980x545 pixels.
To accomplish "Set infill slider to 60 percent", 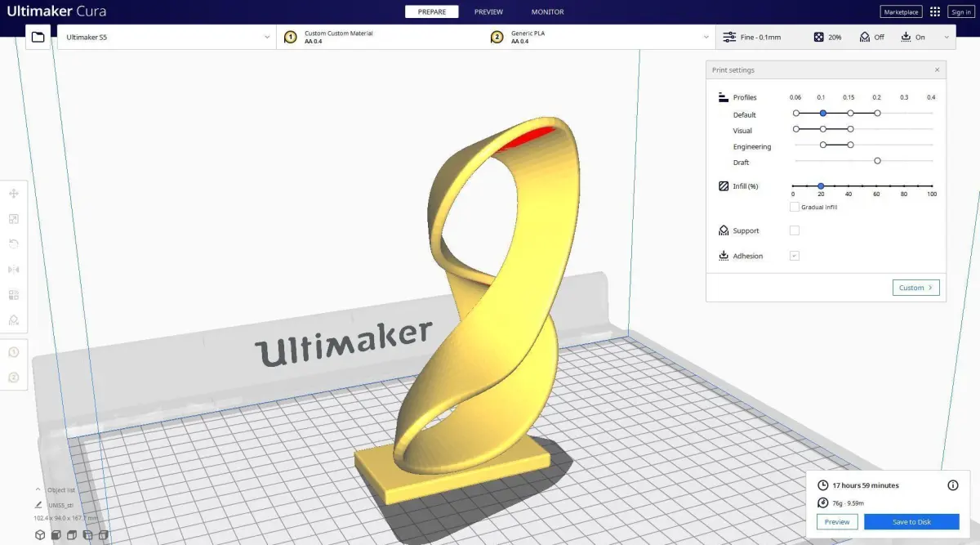I will click(x=876, y=186).
